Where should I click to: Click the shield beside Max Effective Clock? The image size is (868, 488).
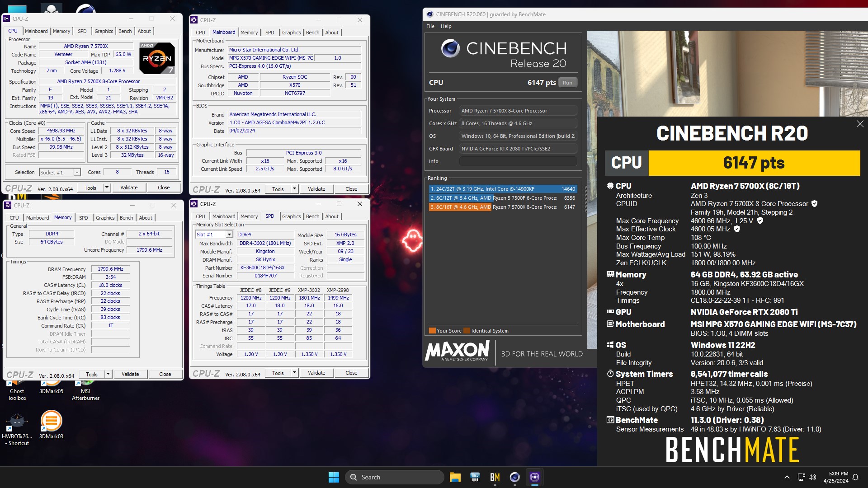point(737,229)
